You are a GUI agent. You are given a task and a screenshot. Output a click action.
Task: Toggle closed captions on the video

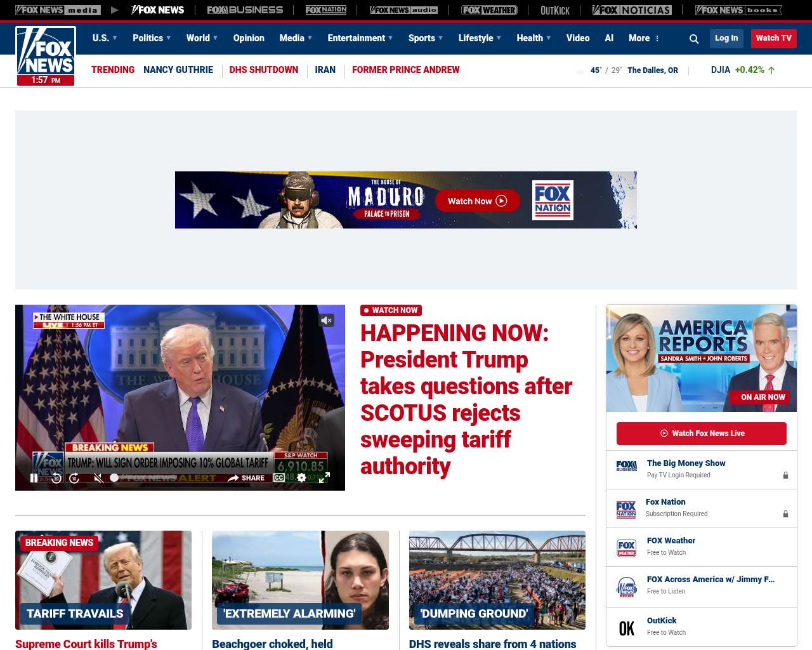point(279,477)
